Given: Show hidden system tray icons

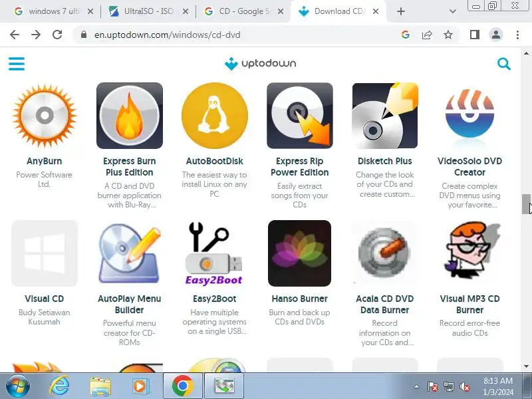Looking at the screenshot, I should tap(417, 386).
